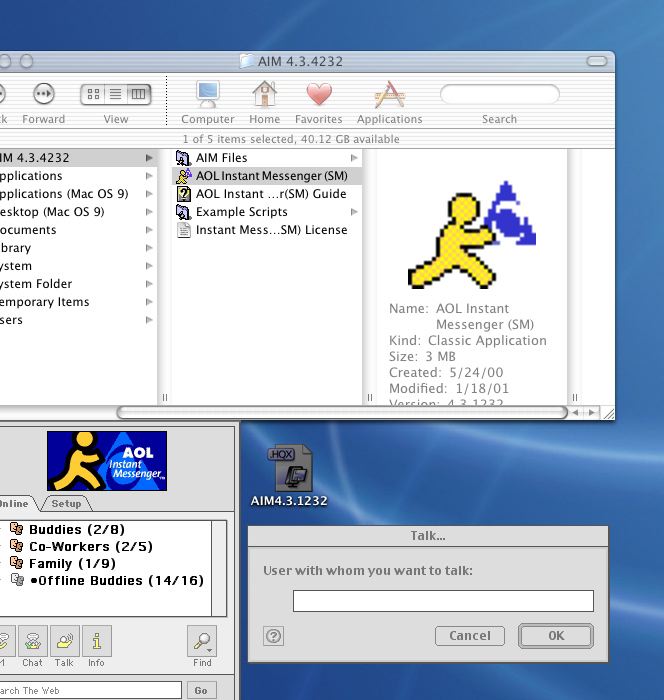Select the AIM Files folder
Screen dimensions: 664x700
tap(267, 158)
